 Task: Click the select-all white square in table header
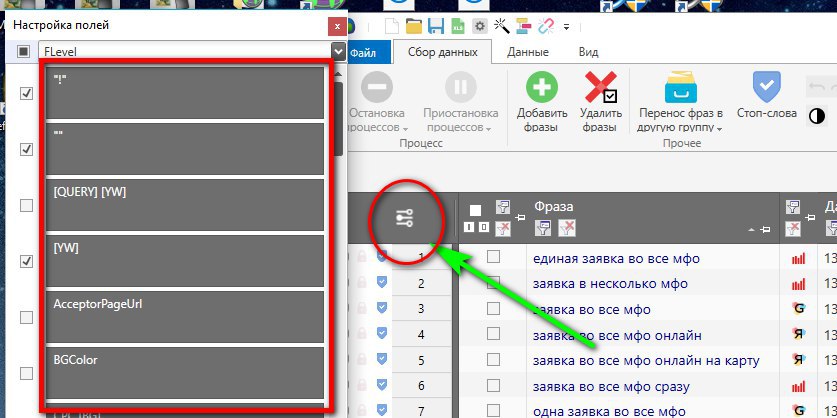[475, 210]
